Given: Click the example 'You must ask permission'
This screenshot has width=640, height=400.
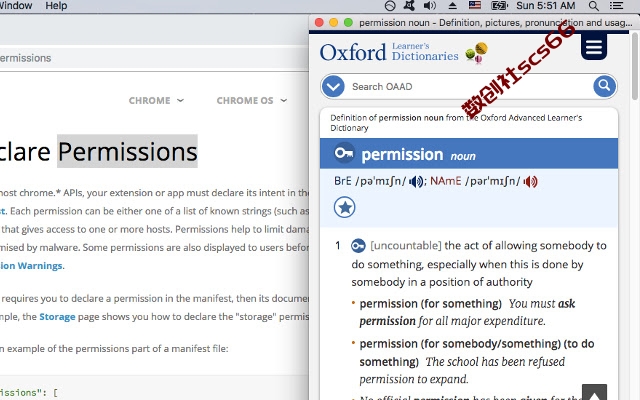Looking at the screenshot, I should point(467,312).
